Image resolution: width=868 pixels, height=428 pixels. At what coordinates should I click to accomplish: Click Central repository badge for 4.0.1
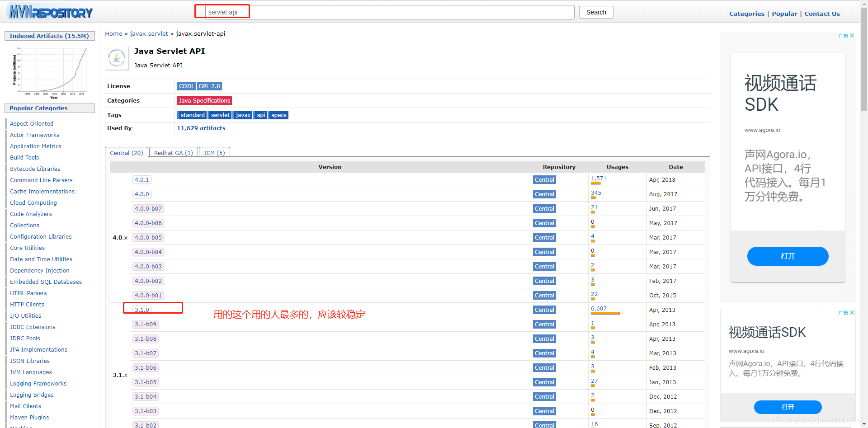coord(544,180)
